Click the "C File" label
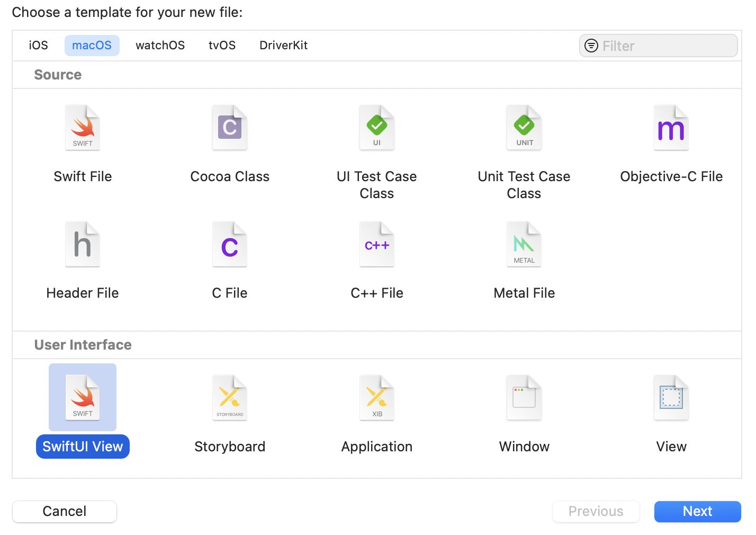Image resolution: width=756 pixels, height=535 pixels. (x=230, y=293)
